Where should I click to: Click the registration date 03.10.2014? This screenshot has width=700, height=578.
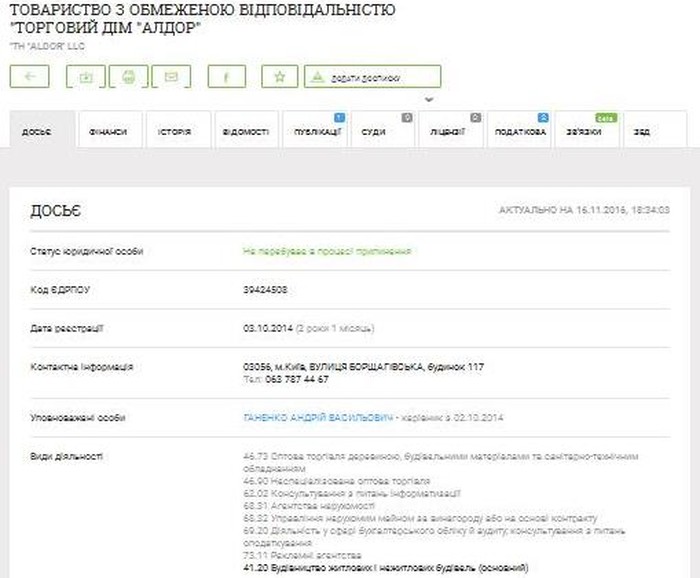point(268,329)
